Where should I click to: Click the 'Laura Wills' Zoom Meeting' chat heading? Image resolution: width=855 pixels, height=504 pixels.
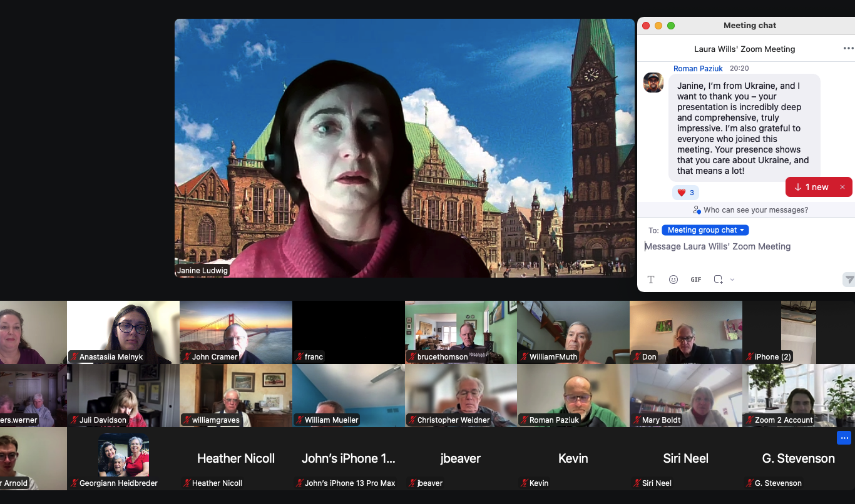tap(745, 49)
